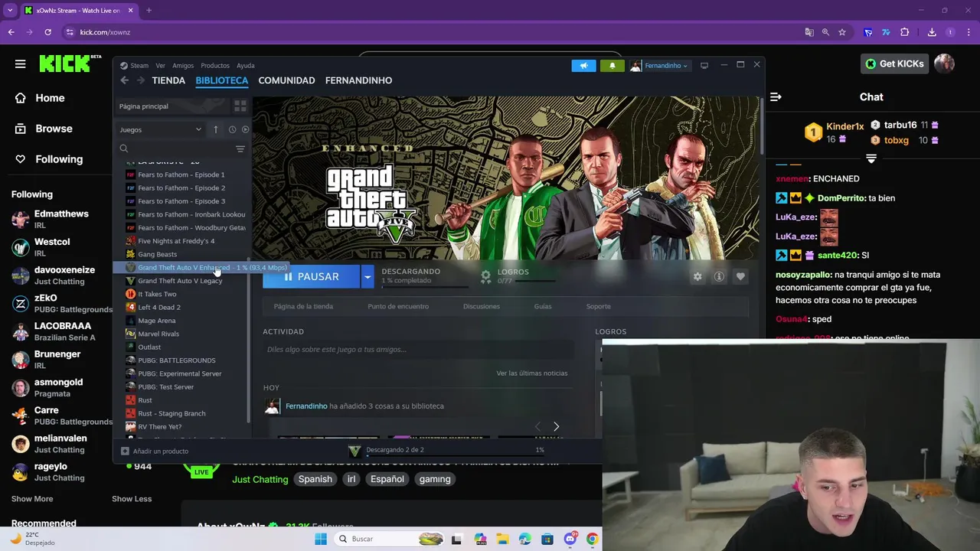Screen dimensions: 980x551
Task: Collapse the chat panel with the arrow icon
Action: pyautogui.click(x=776, y=96)
